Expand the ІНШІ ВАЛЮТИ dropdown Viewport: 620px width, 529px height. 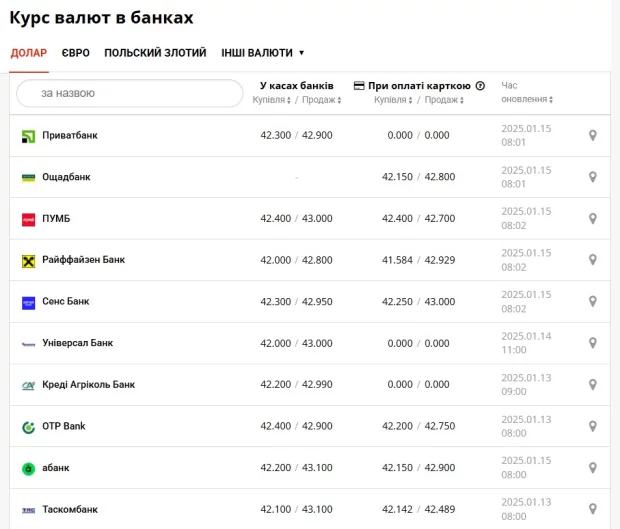pyautogui.click(x=263, y=53)
